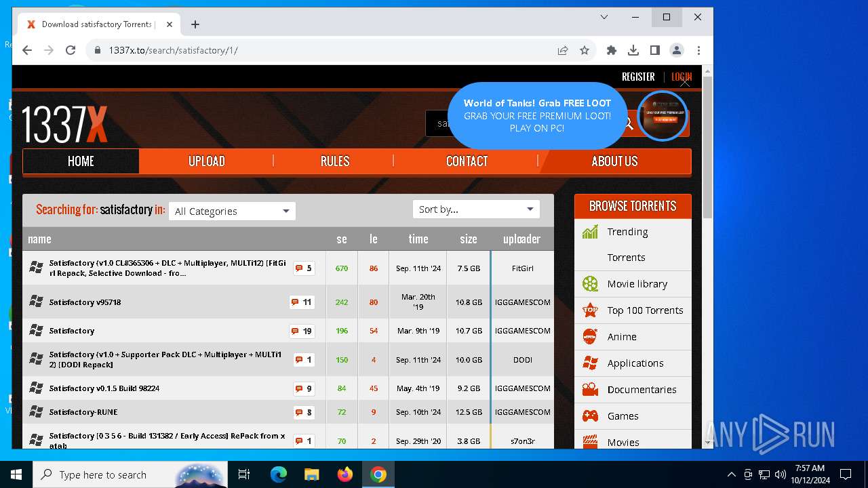
Task: Click the 1337X site logo
Action: 65,125
